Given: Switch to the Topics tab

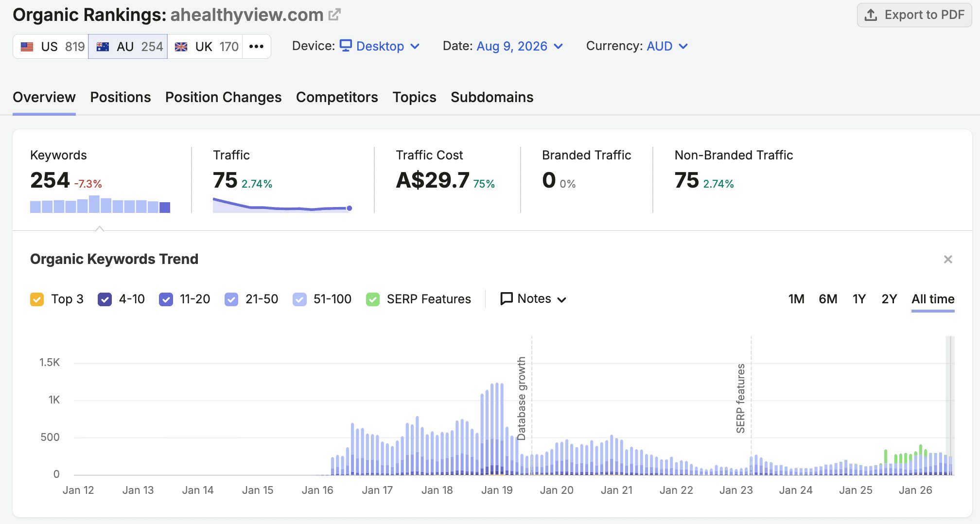Looking at the screenshot, I should tap(415, 97).
